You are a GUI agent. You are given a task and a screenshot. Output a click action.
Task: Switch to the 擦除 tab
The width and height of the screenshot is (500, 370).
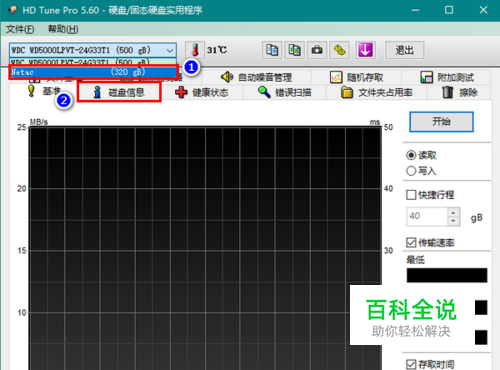point(460,92)
